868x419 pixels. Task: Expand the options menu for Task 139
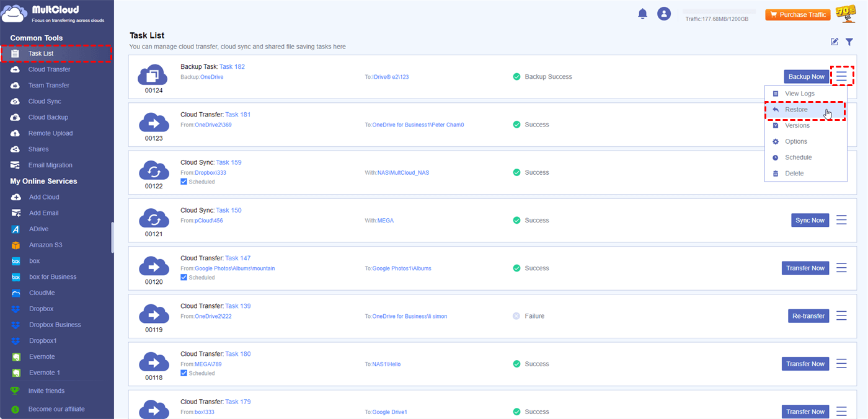click(841, 316)
